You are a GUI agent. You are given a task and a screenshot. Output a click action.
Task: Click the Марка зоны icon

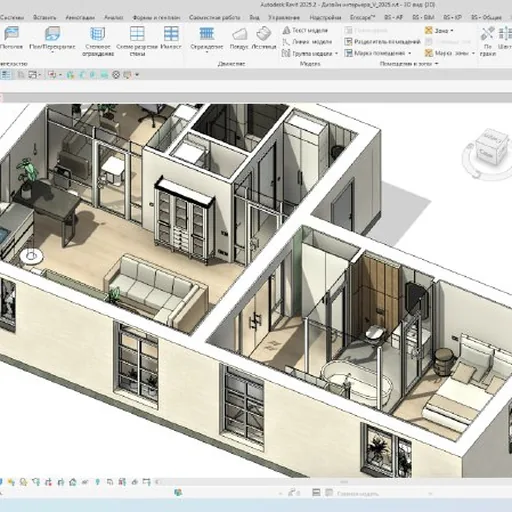[x=429, y=53]
